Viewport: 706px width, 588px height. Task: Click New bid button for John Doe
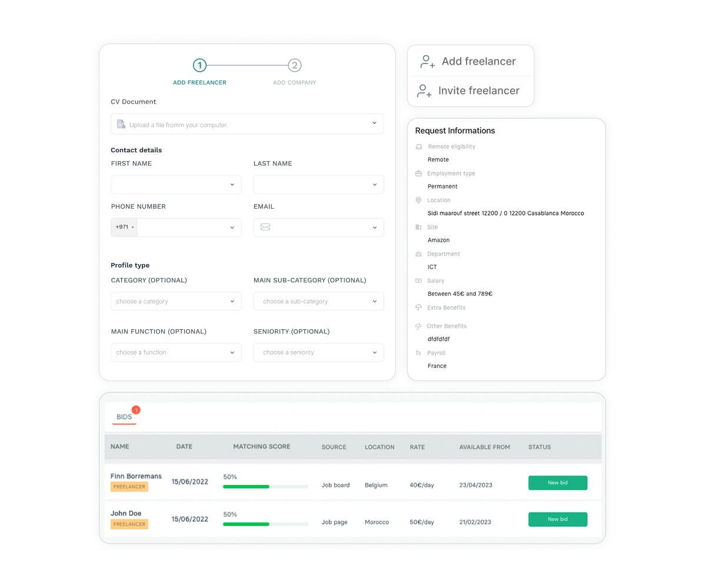click(x=558, y=519)
